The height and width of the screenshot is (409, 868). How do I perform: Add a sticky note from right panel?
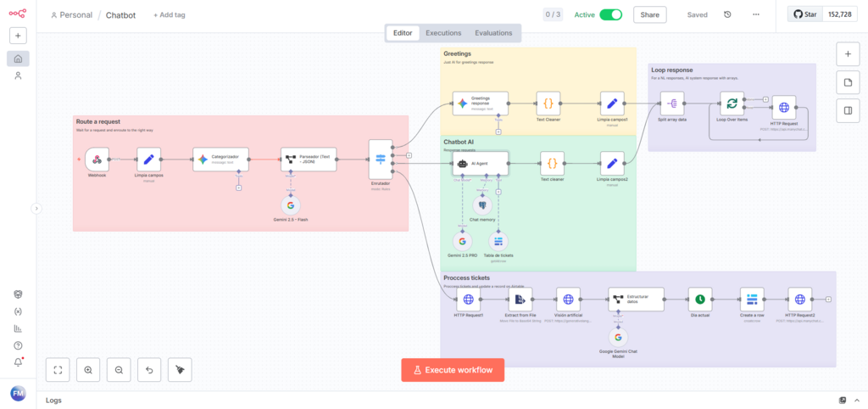point(848,82)
